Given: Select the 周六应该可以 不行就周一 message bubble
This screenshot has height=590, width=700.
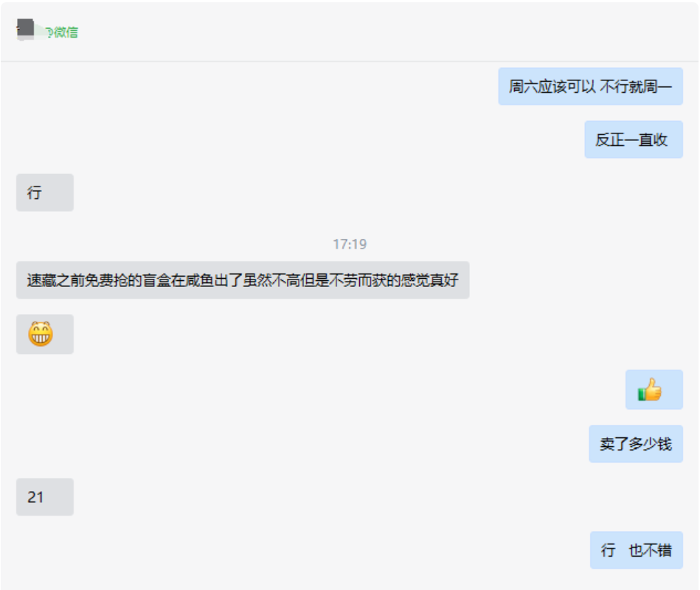Looking at the screenshot, I should click(590, 86).
